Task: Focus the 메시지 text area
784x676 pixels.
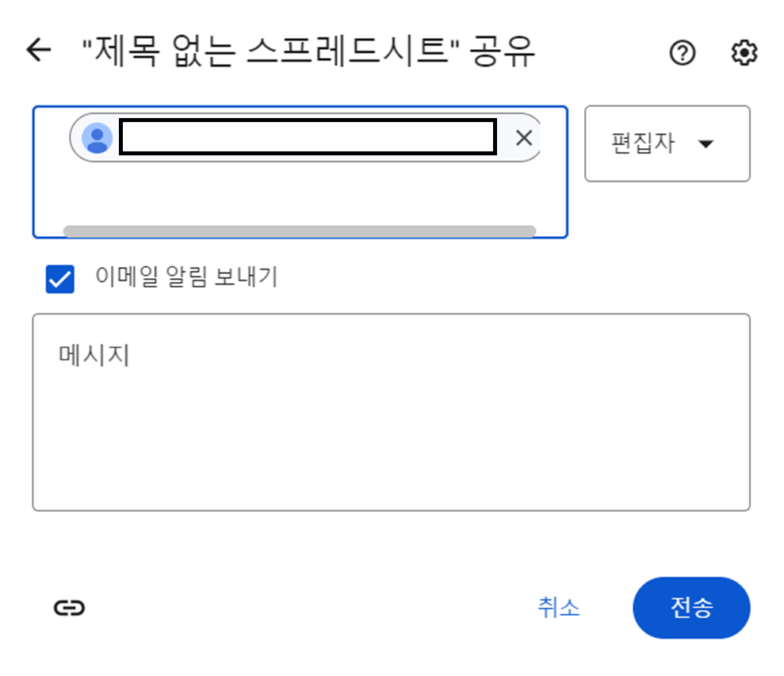Action: [392, 413]
